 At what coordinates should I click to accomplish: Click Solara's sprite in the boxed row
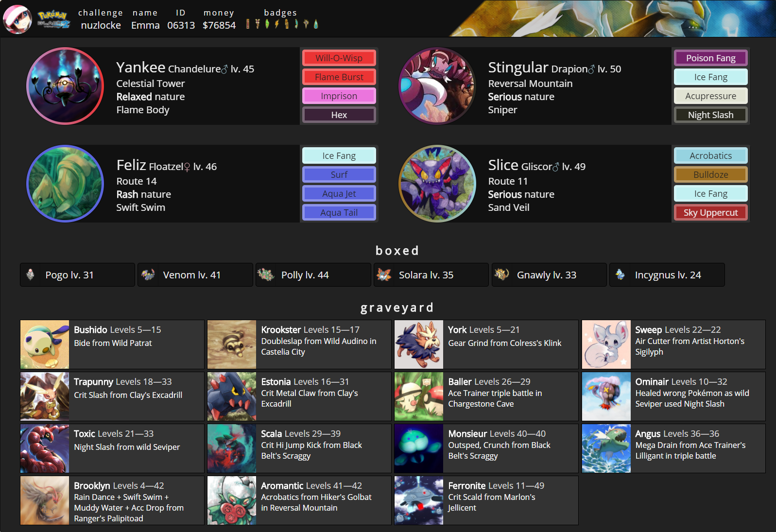coord(384,275)
